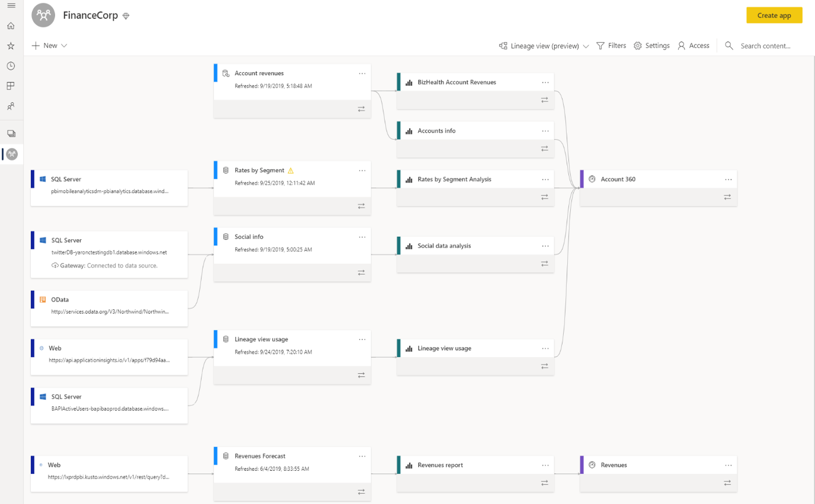Show lineage for Rates by Segment Analysis

coord(544,197)
